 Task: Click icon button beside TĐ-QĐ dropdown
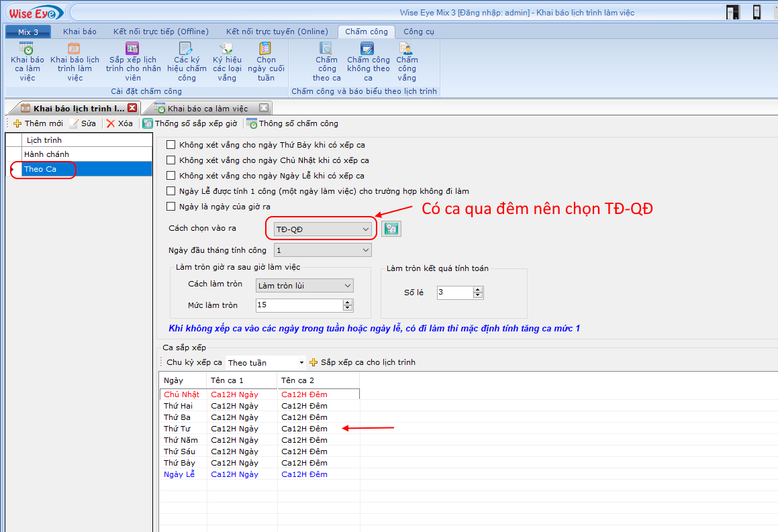(x=391, y=229)
